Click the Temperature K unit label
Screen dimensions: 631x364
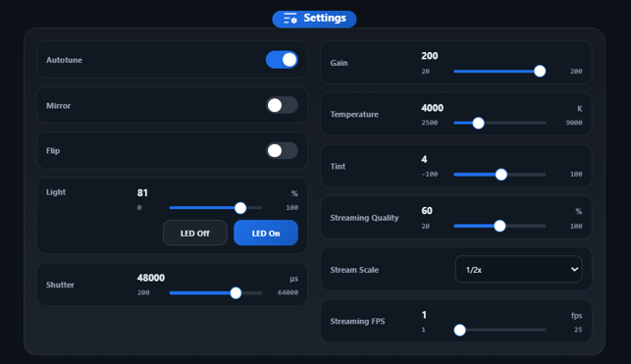(580, 109)
